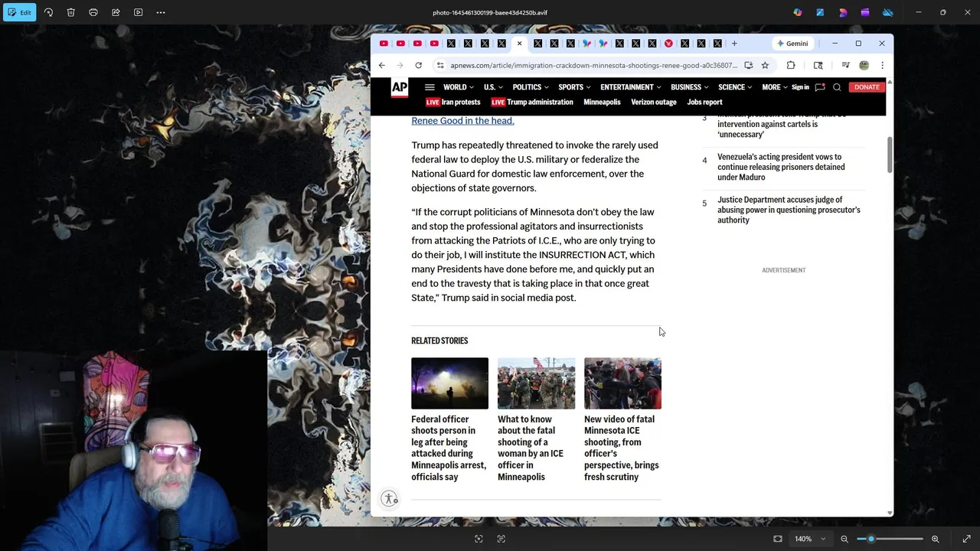This screenshot has height=551, width=980.
Task: Click the zoom out magnifier in Photos
Action: pos(844,539)
